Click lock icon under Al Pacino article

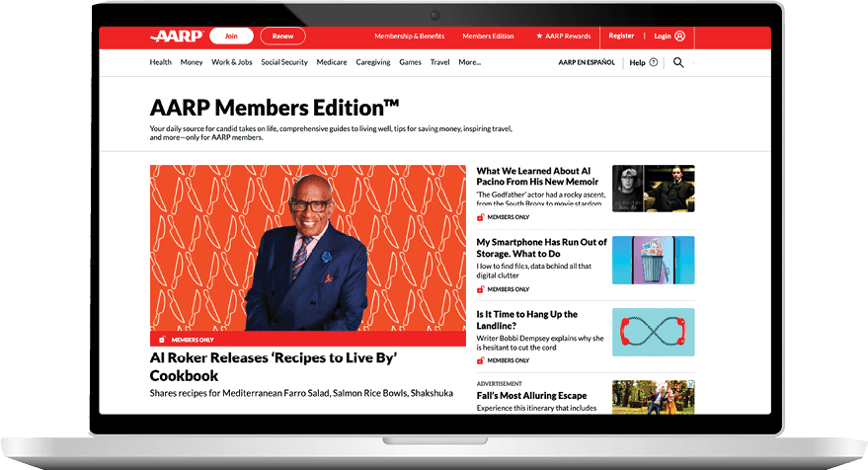click(x=481, y=217)
